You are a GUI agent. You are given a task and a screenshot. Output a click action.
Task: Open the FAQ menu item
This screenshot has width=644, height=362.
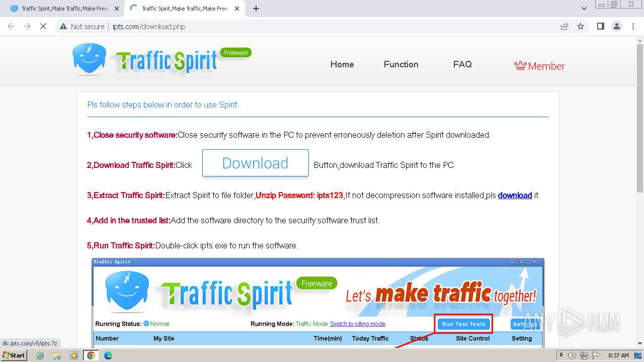point(462,64)
